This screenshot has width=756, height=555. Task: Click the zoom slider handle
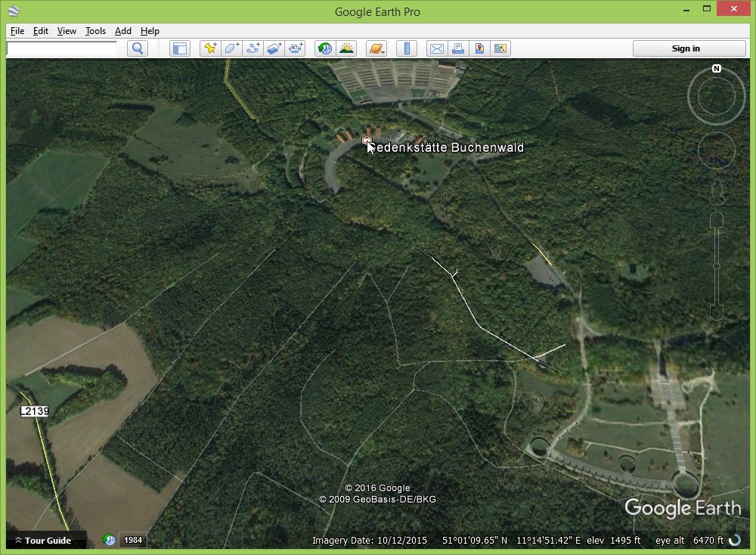pyautogui.click(x=716, y=265)
